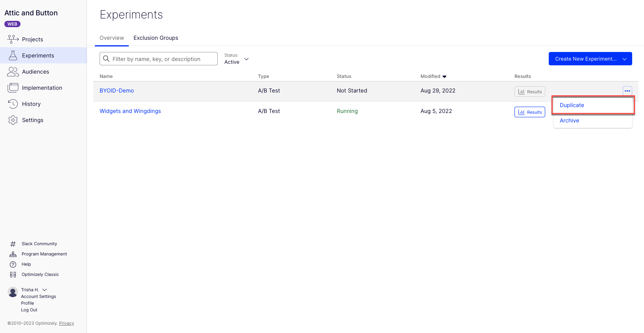Click the History clock icon
Screen dimensions: 644x333
(13, 104)
